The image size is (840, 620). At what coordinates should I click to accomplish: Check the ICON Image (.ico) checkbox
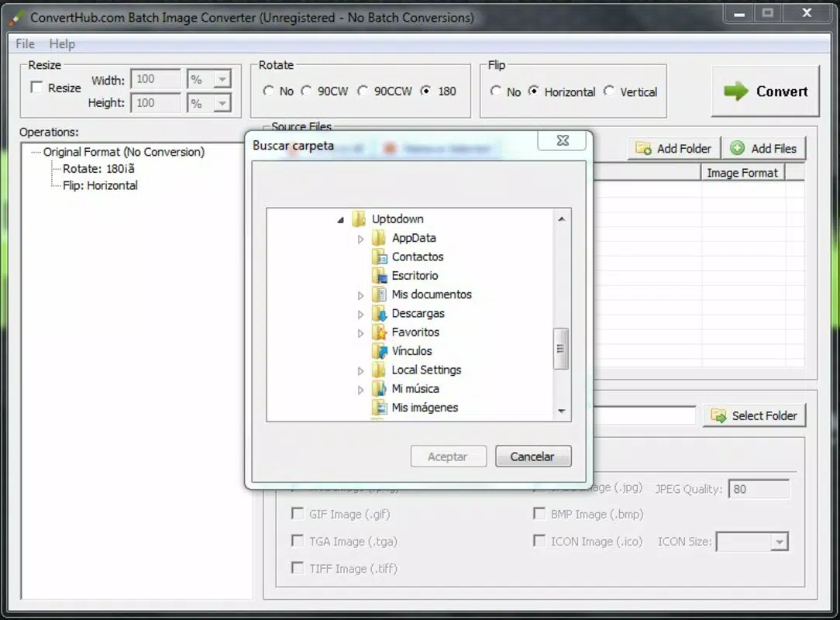539,541
